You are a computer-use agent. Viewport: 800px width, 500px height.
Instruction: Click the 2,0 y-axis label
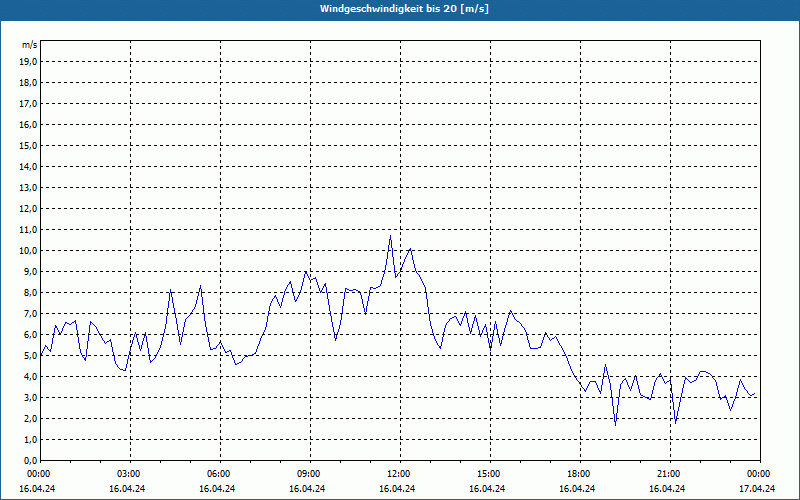coord(31,418)
